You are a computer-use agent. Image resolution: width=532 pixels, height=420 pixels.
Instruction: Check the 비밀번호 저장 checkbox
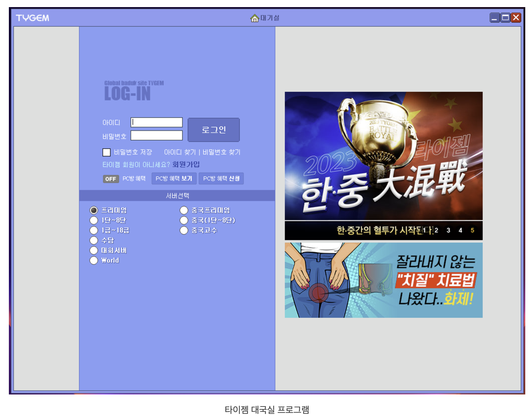(x=106, y=152)
